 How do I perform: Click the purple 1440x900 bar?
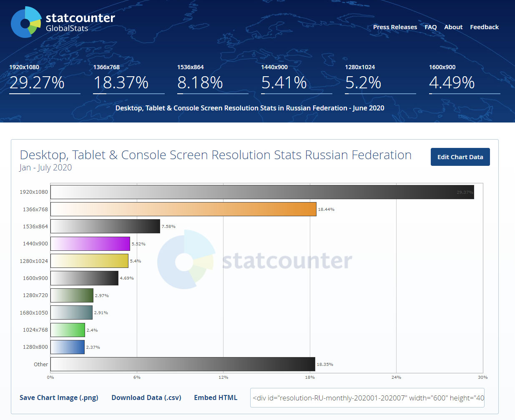click(x=90, y=244)
